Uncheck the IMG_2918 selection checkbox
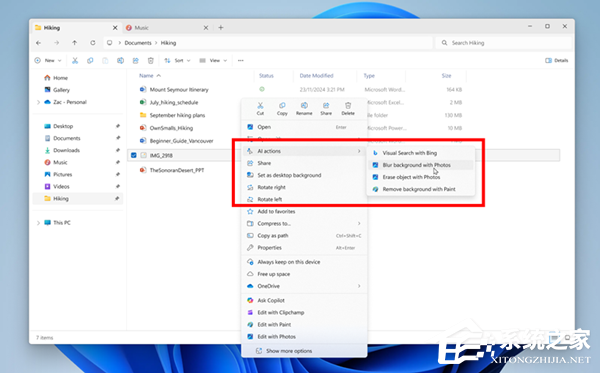This screenshot has height=373, width=600. [x=134, y=155]
